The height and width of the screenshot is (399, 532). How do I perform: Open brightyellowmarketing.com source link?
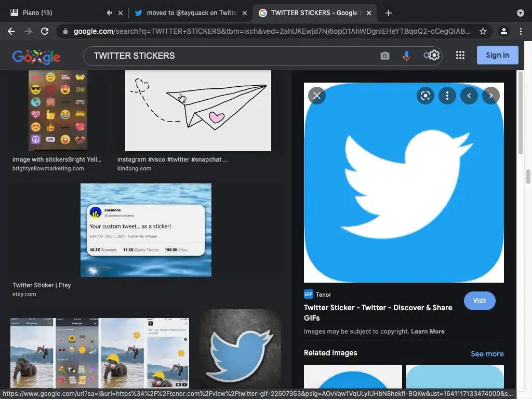click(x=48, y=168)
